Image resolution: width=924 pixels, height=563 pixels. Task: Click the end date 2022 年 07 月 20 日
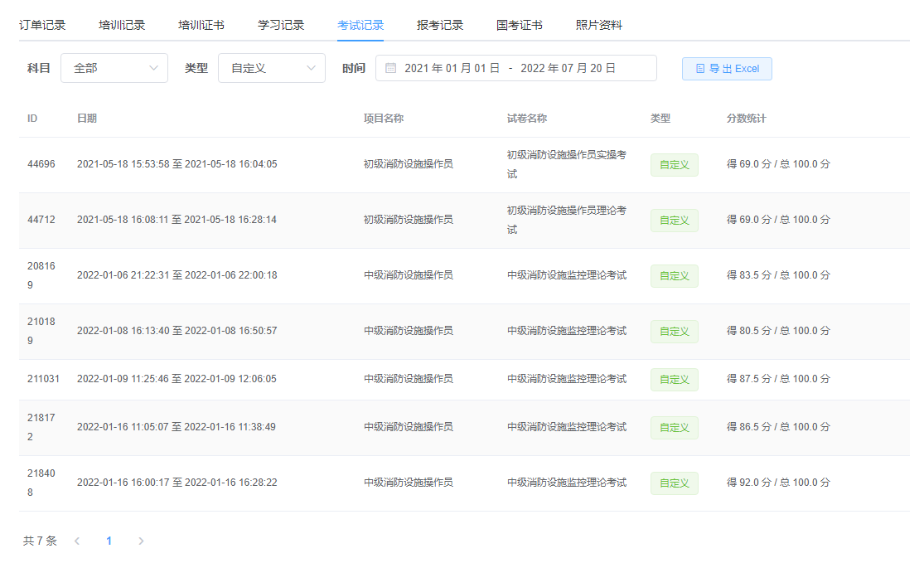(x=568, y=69)
